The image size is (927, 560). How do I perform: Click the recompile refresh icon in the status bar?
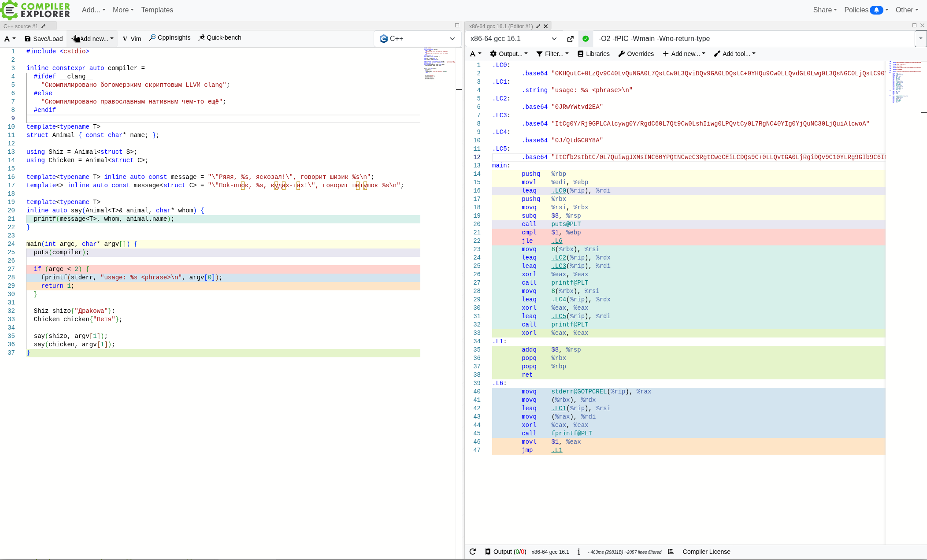[473, 552]
